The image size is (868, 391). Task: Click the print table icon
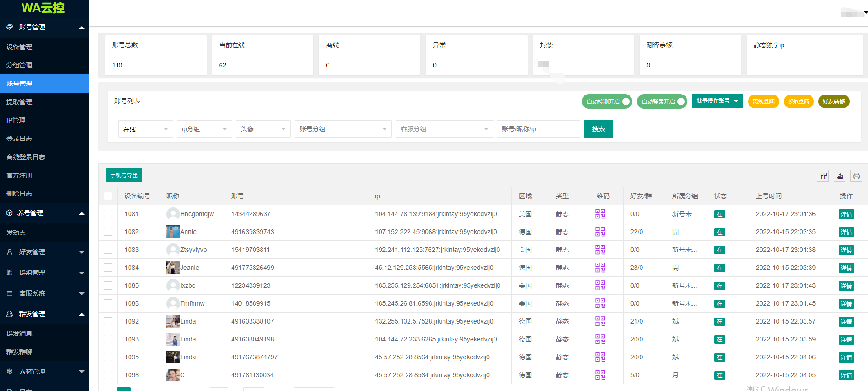click(x=856, y=176)
